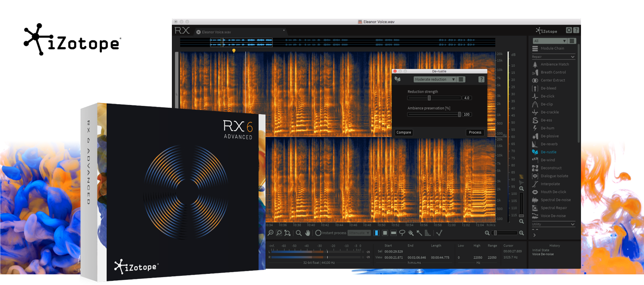
Task: Zoom in with plus magnifier beside the zoom slider
Action: click(521, 233)
